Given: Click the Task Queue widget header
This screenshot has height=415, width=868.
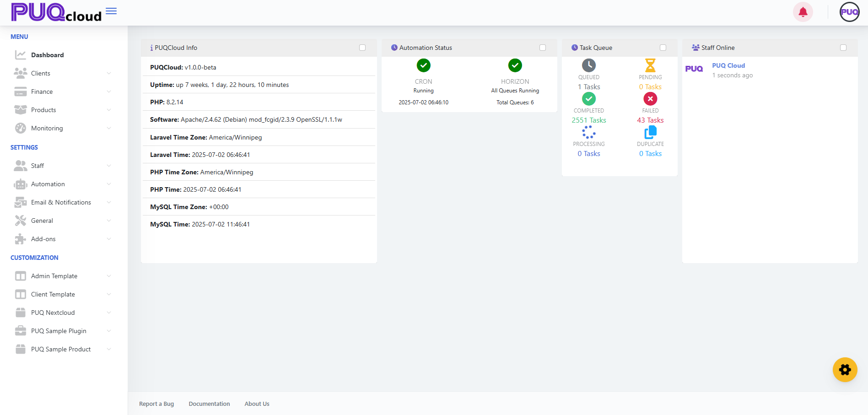Looking at the screenshot, I should click(620, 48).
